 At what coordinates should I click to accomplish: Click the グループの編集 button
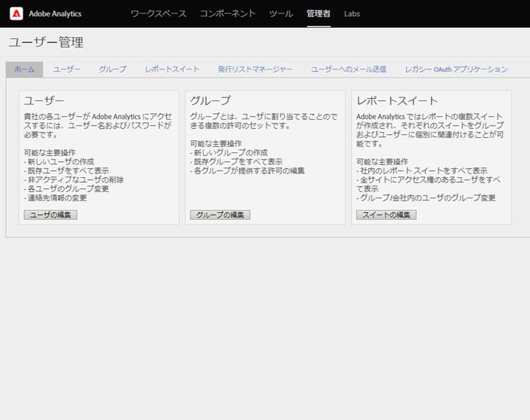click(220, 215)
